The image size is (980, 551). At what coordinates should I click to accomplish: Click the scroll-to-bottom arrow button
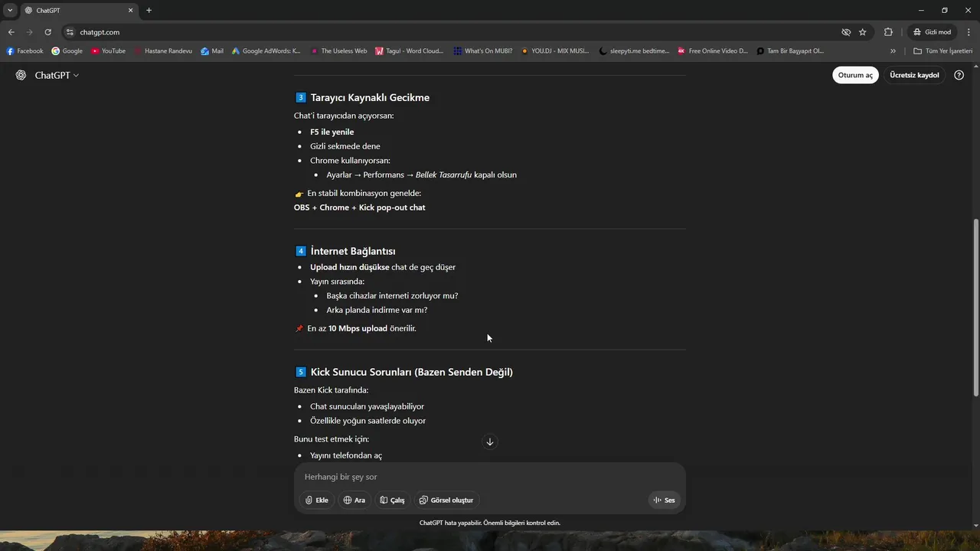tap(490, 442)
